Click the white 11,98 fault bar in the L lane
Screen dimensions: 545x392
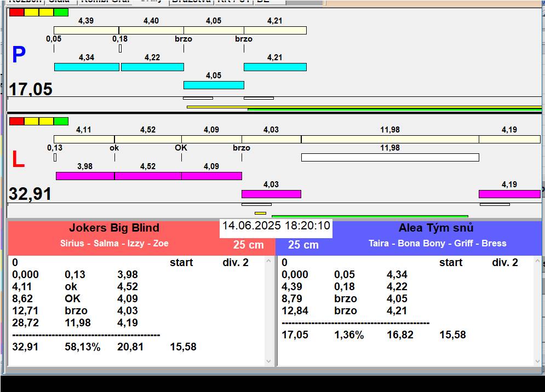pos(390,157)
